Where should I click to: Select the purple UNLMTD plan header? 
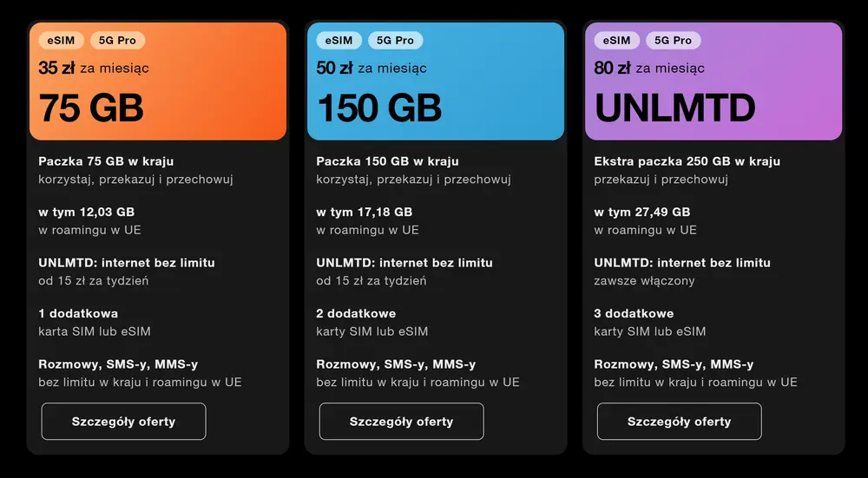(713, 82)
